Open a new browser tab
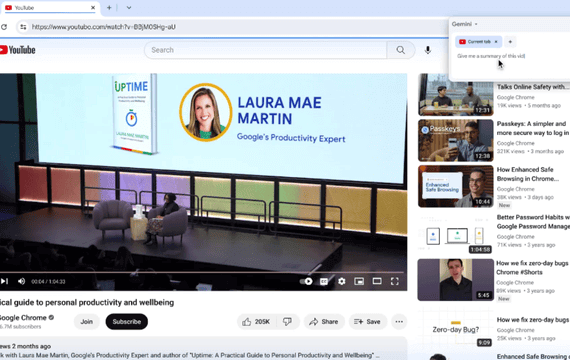This screenshot has height=360, width=570. (x=109, y=8)
